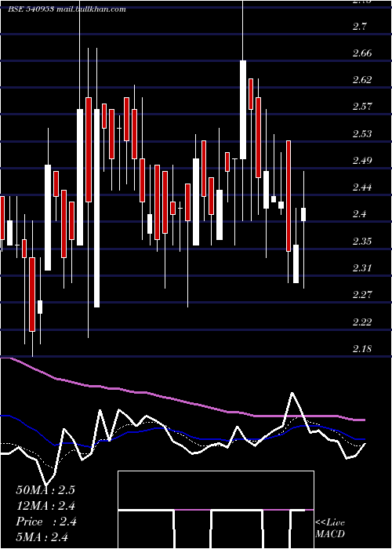The image size is (392, 549).
Task: Click the Price : 2.4 readout
Action: point(46,522)
